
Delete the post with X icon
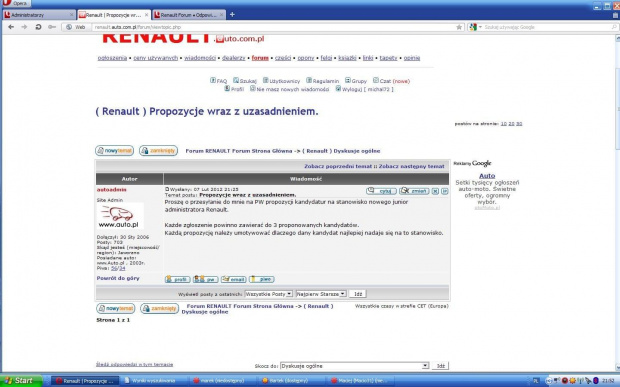click(435, 191)
